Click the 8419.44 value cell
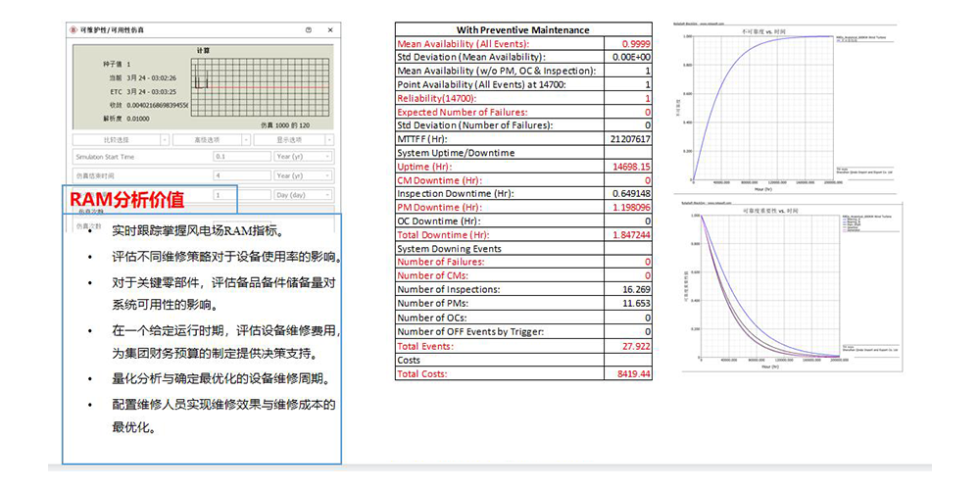Screen dimensions: 980x490 coord(628,373)
